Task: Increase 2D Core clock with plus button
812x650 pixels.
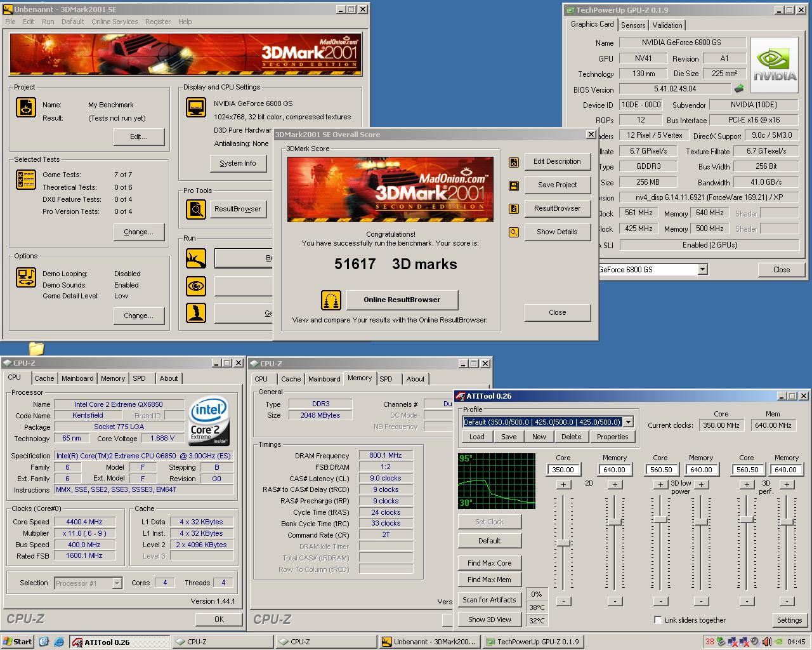Action: point(563,484)
